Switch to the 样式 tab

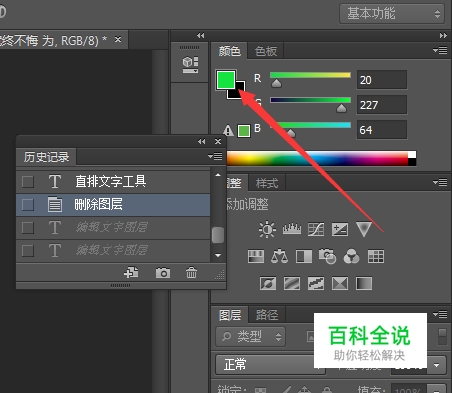(267, 183)
